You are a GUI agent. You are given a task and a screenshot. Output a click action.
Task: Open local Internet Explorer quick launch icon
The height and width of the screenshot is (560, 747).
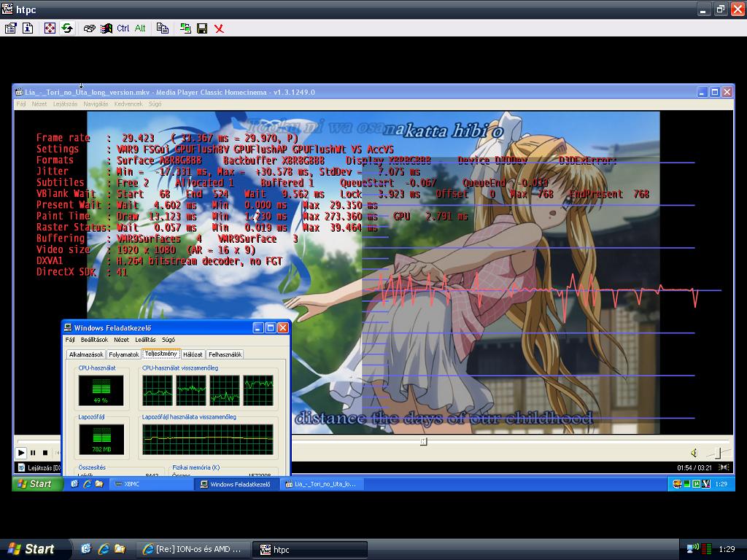pyautogui.click(x=103, y=549)
